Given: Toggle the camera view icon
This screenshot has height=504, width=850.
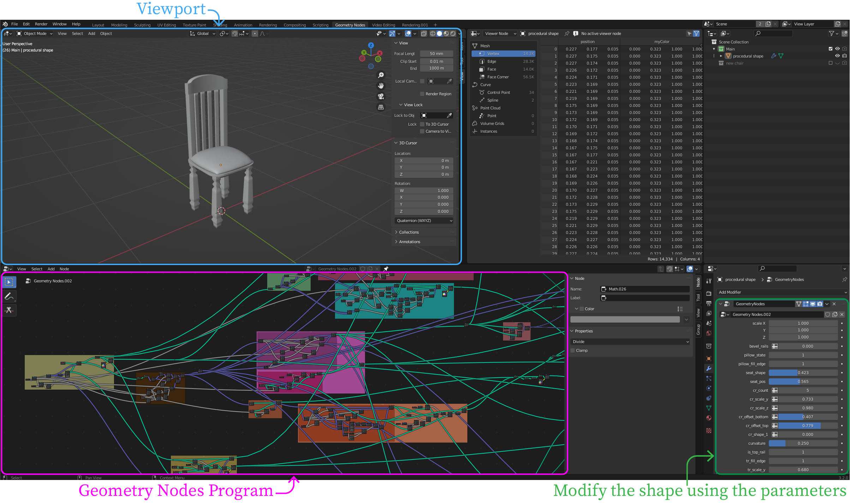Looking at the screenshot, I should point(381,96).
